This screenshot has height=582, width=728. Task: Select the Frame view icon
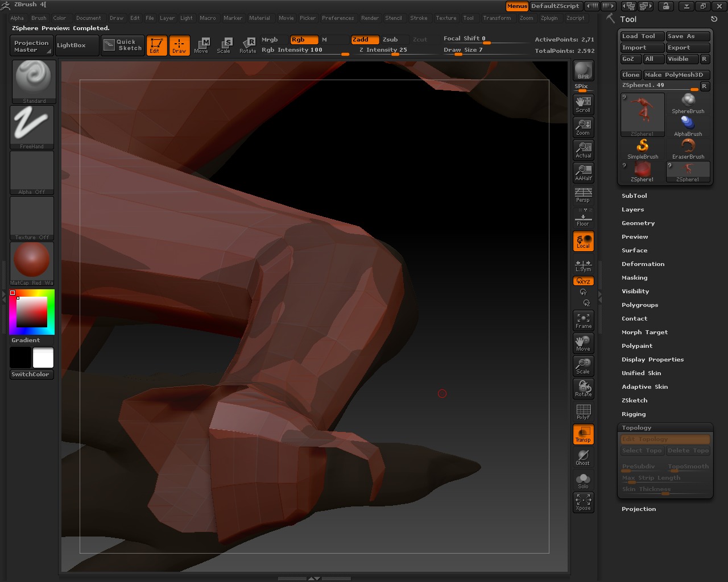(x=583, y=321)
